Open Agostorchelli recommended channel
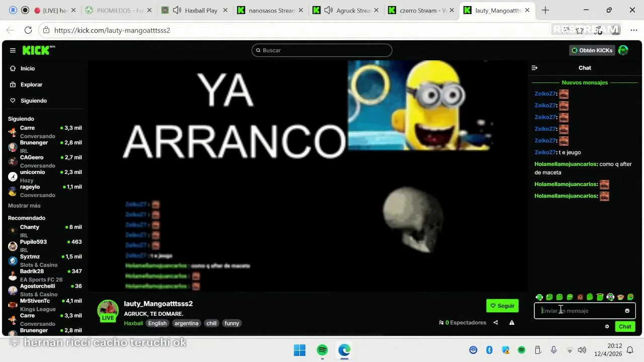This screenshot has height=362, width=644. coord(45,290)
